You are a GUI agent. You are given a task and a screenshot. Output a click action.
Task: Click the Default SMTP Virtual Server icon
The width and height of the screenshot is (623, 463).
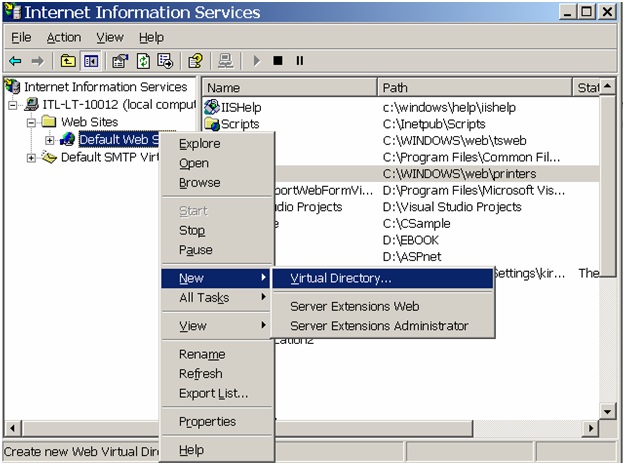49,157
